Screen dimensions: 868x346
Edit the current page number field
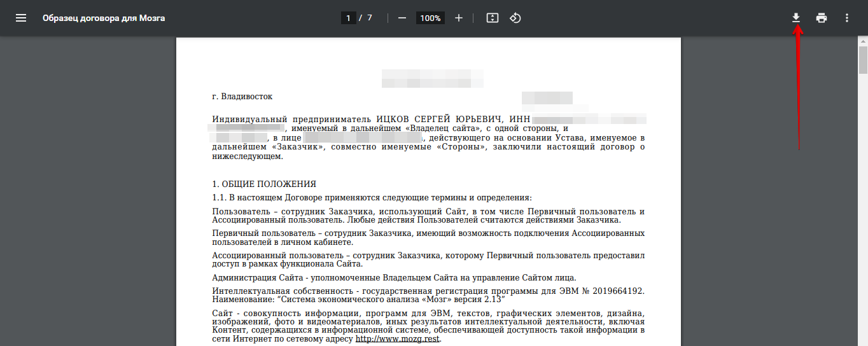click(x=348, y=18)
